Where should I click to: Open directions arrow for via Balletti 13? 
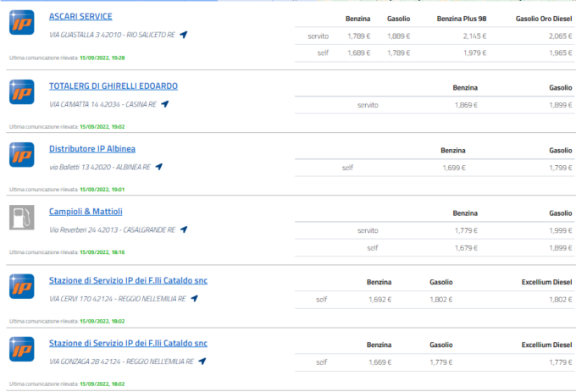click(x=159, y=167)
